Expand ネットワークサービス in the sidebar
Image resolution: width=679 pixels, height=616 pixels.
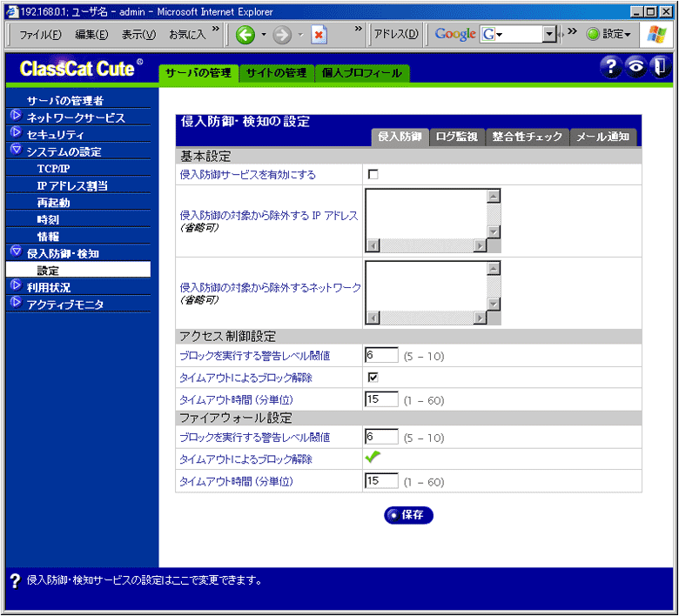tap(75, 117)
